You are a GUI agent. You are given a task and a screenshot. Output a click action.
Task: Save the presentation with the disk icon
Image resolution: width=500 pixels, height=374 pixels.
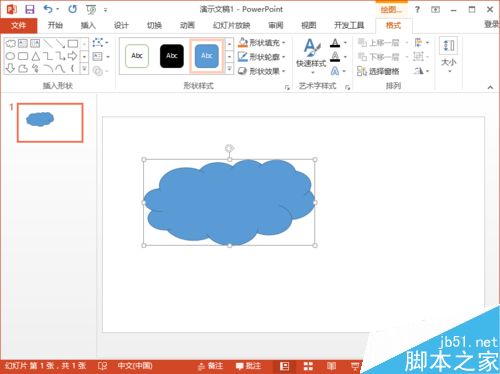pos(30,9)
